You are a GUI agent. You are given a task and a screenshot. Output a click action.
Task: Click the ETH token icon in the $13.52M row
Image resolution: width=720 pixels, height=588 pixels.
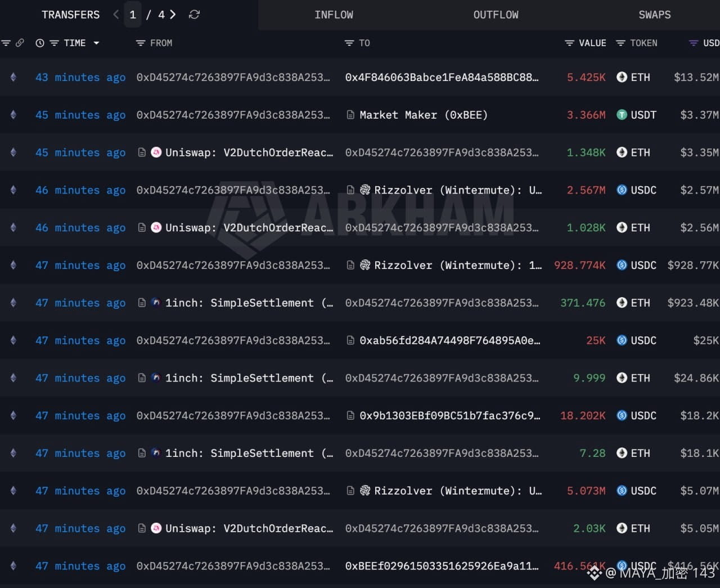(x=622, y=77)
